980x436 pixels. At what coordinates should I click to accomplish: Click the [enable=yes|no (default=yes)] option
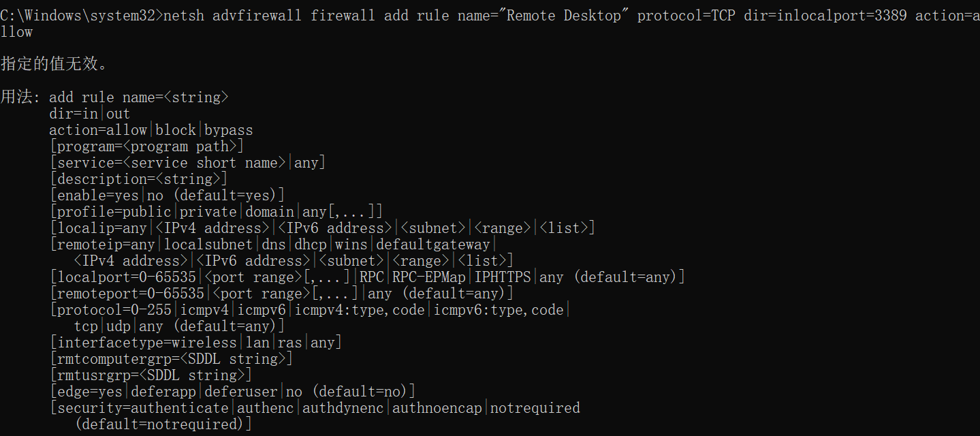tap(168, 196)
